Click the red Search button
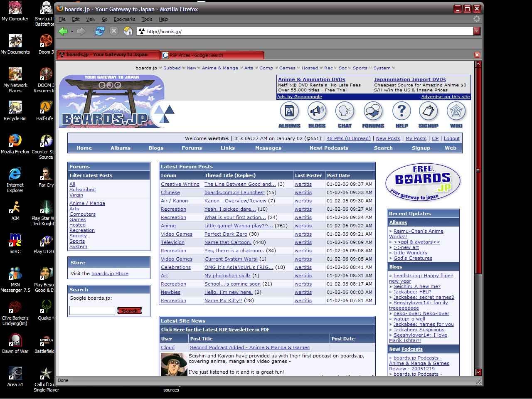The height and width of the screenshot is (399, 532). (x=130, y=310)
